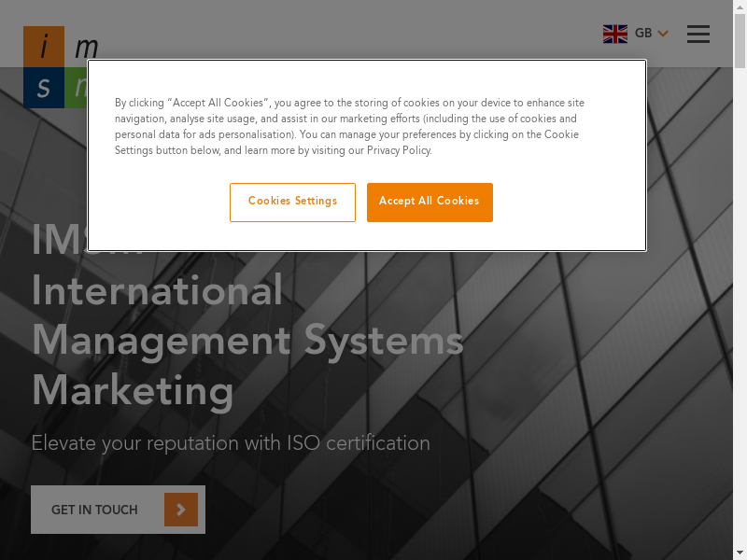Open the GB region selector label
Screen dimensions: 747x560
coord(643,34)
